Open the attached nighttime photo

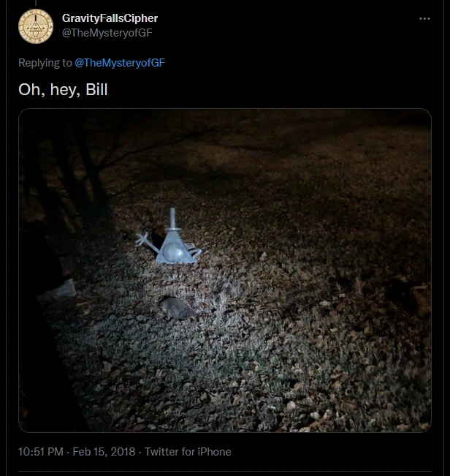(225, 271)
